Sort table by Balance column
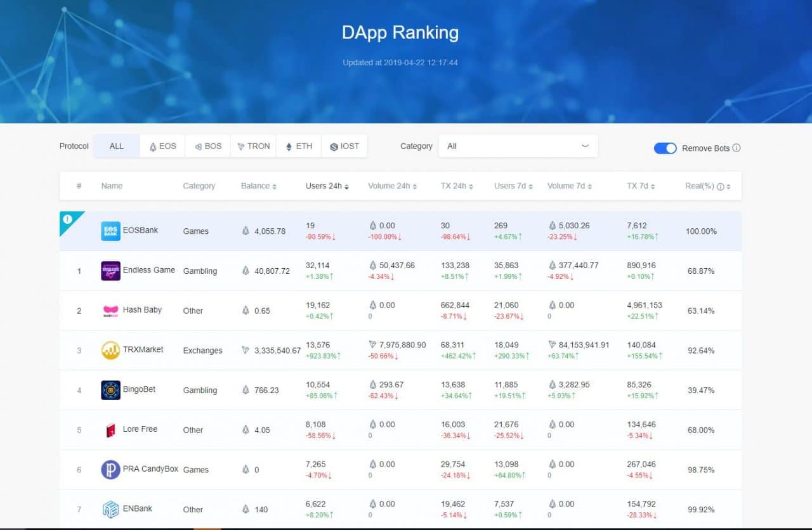The width and height of the screenshot is (812, 530). pyautogui.click(x=259, y=186)
